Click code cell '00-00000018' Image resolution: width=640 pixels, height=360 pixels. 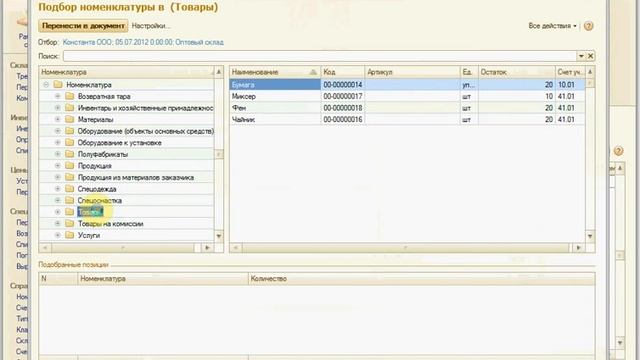(x=342, y=108)
